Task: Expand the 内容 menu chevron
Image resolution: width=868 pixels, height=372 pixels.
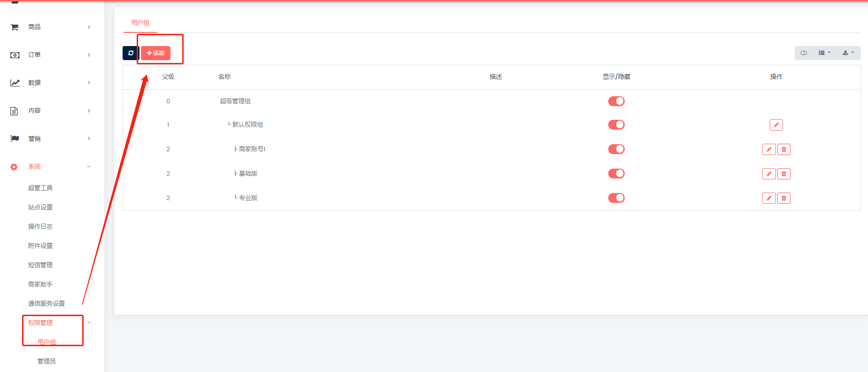Action: click(x=89, y=111)
